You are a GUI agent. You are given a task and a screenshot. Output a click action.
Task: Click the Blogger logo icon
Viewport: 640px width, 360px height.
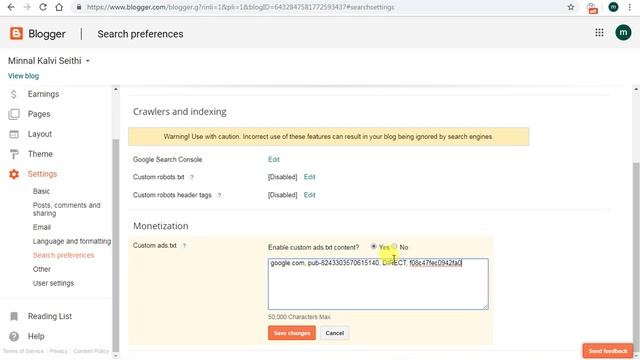click(x=16, y=33)
